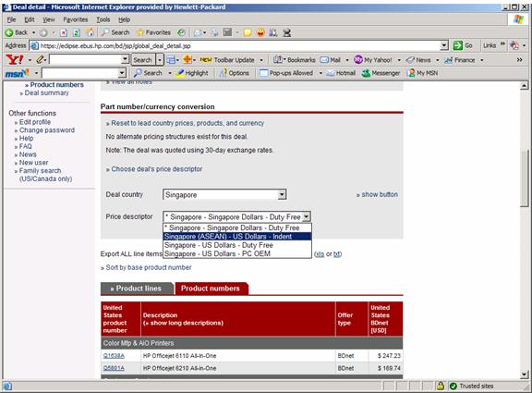Click the show button link

pos(380,194)
